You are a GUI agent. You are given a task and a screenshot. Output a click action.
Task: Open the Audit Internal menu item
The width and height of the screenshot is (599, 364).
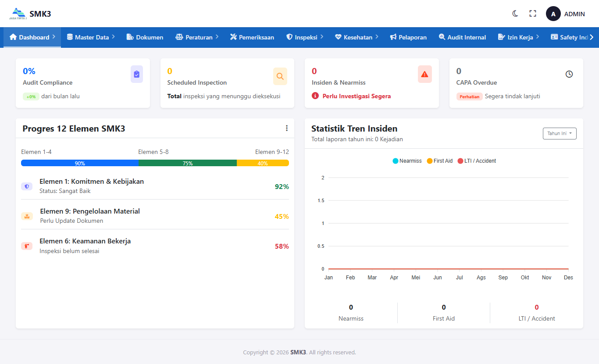(x=462, y=37)
